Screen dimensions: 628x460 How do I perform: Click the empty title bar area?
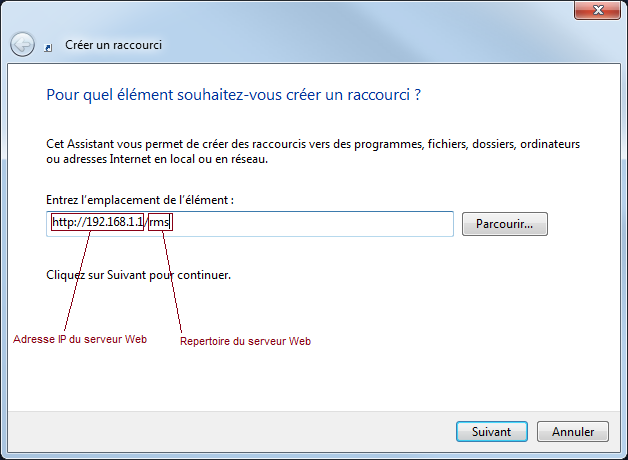tap(300, 12)
